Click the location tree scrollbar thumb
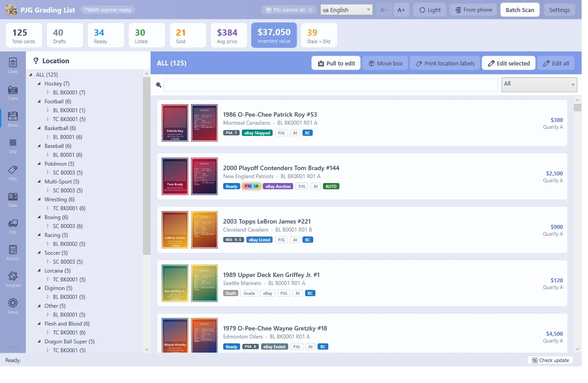Image resolution: width=588 pixels, height=383 pixels. (x=147, y=166)
